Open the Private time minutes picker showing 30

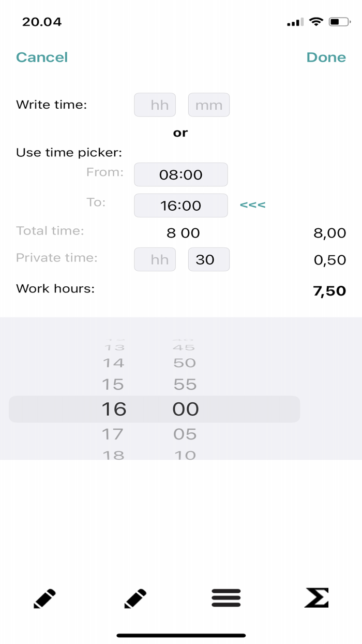coord(208,259)
